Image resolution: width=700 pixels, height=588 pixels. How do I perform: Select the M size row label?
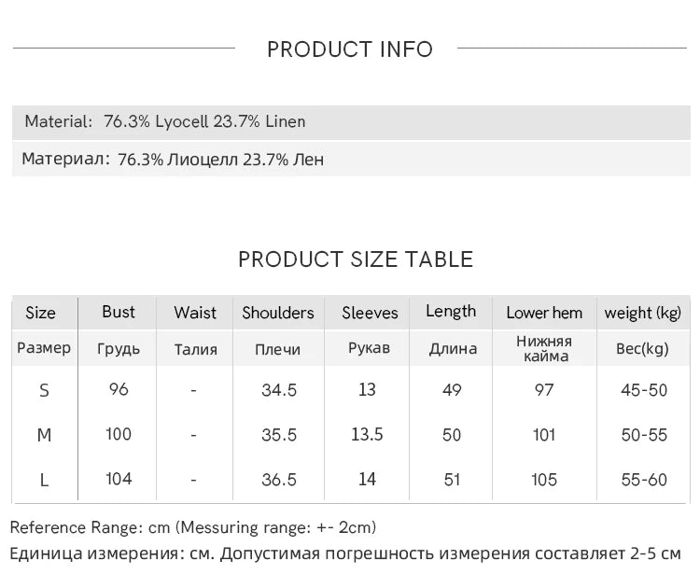point(44,435)
